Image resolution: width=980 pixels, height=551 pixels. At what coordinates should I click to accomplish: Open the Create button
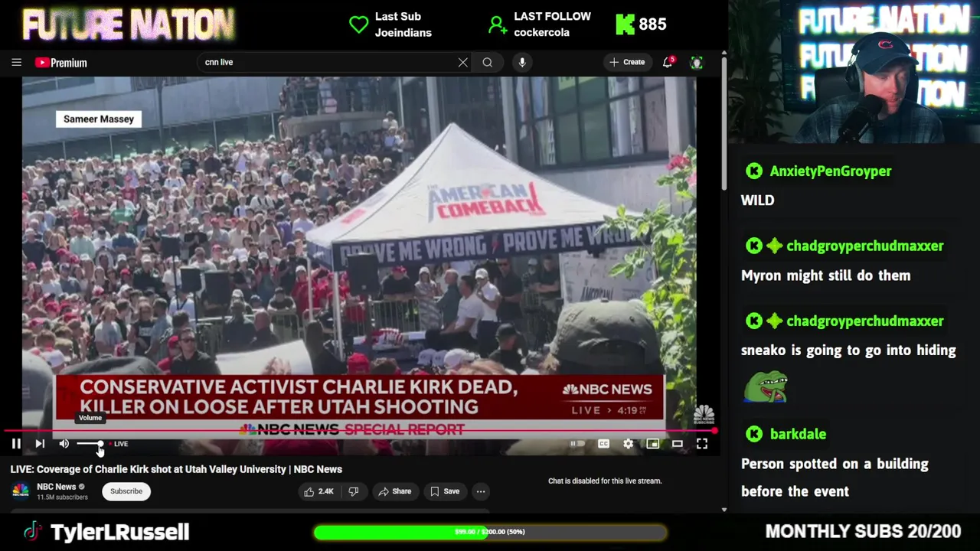(628, 62)
